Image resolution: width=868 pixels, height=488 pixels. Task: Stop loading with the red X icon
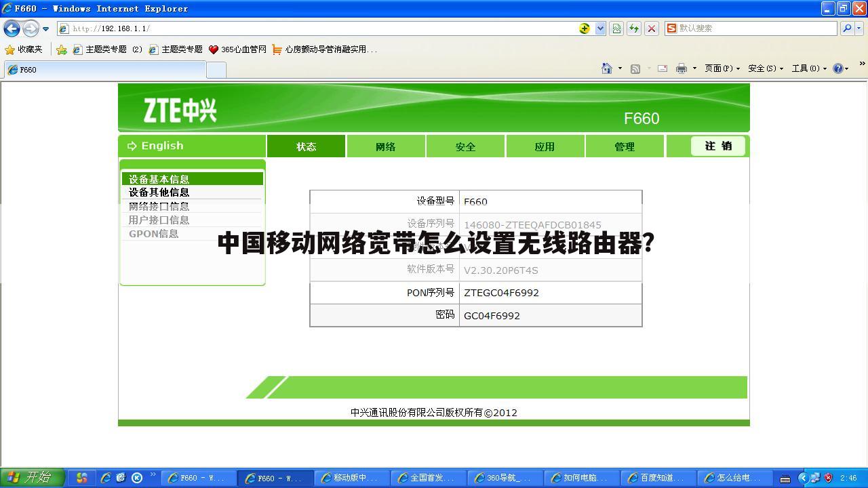[652, 28]
